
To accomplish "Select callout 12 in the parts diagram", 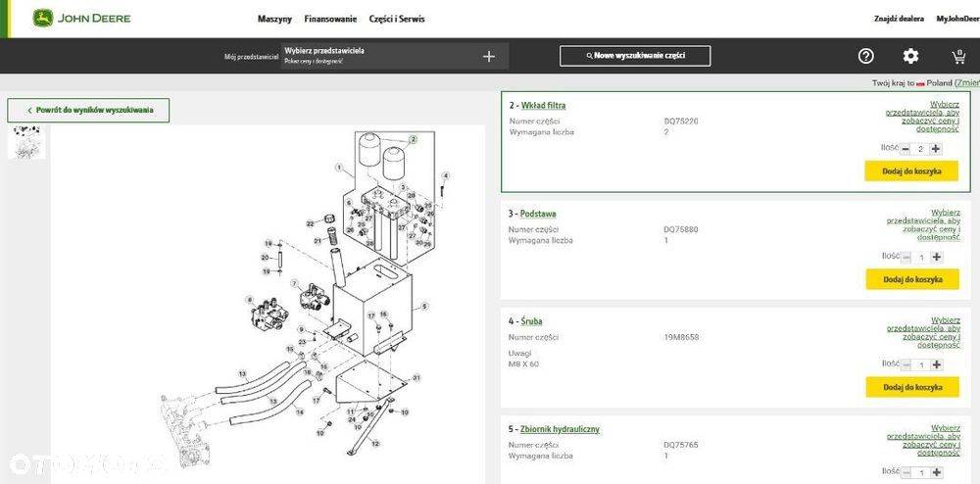I will click(375, 444).
